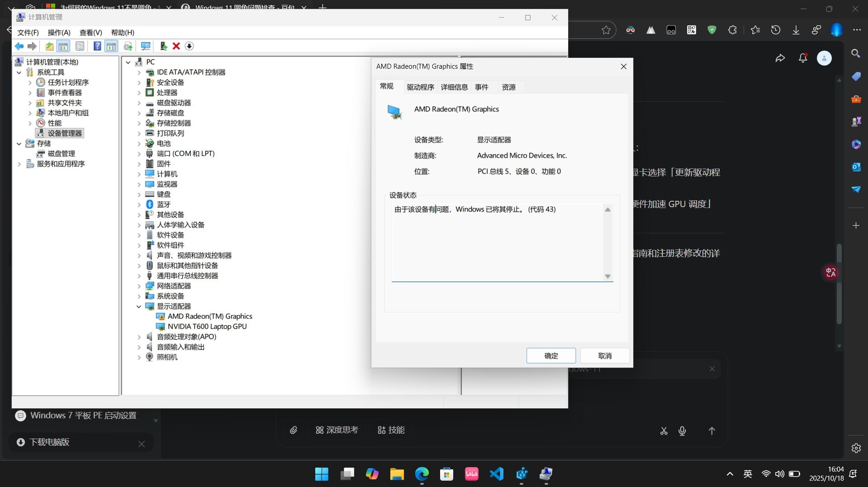The height and width of the screenshot is (487, 868).
Task: Click the share arrow icon on the page
Action: pyautogui.click(x=780, y=58)
